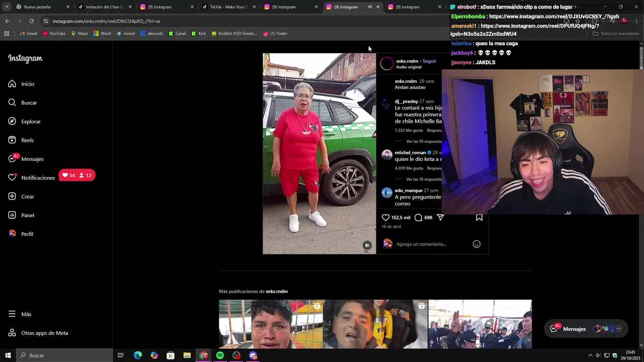Save the reel with bookmark icon

pos(479,218)
